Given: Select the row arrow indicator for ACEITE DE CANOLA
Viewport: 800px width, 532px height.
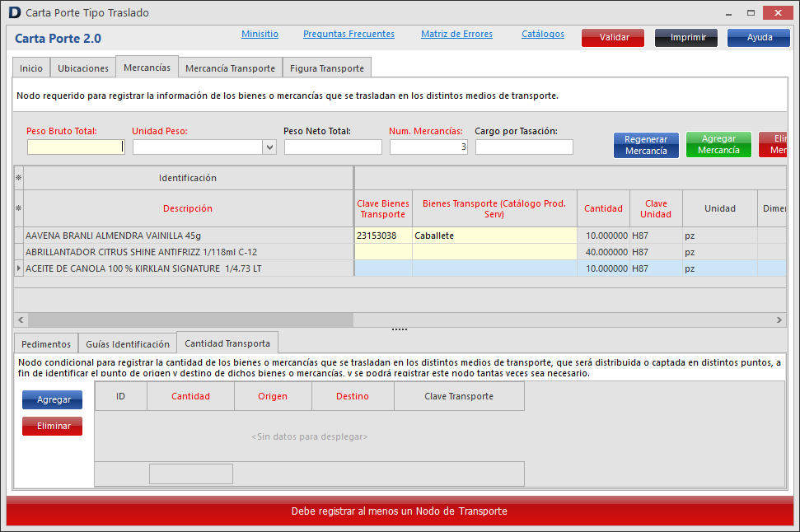Looking at the screenshot, I should click(19, 268).
